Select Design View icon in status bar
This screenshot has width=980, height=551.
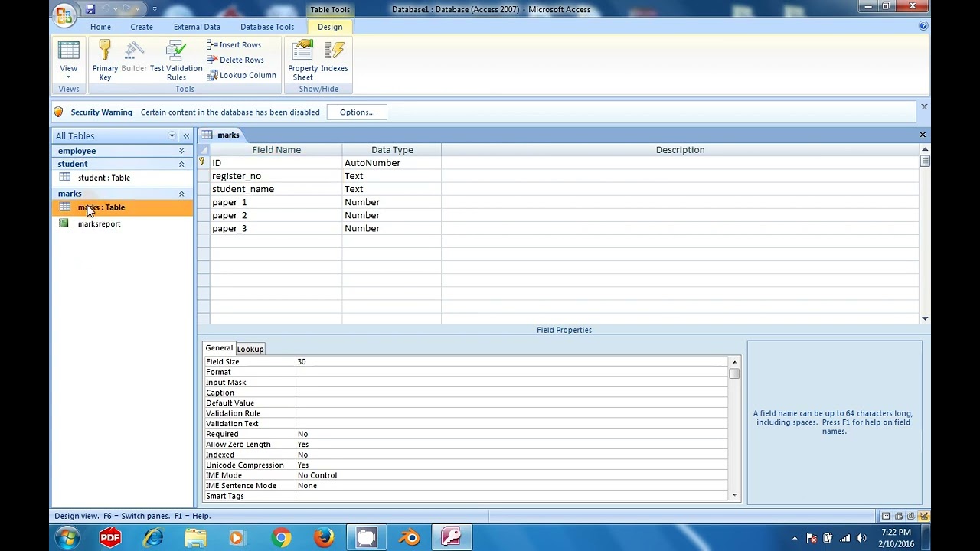(924, 517)
